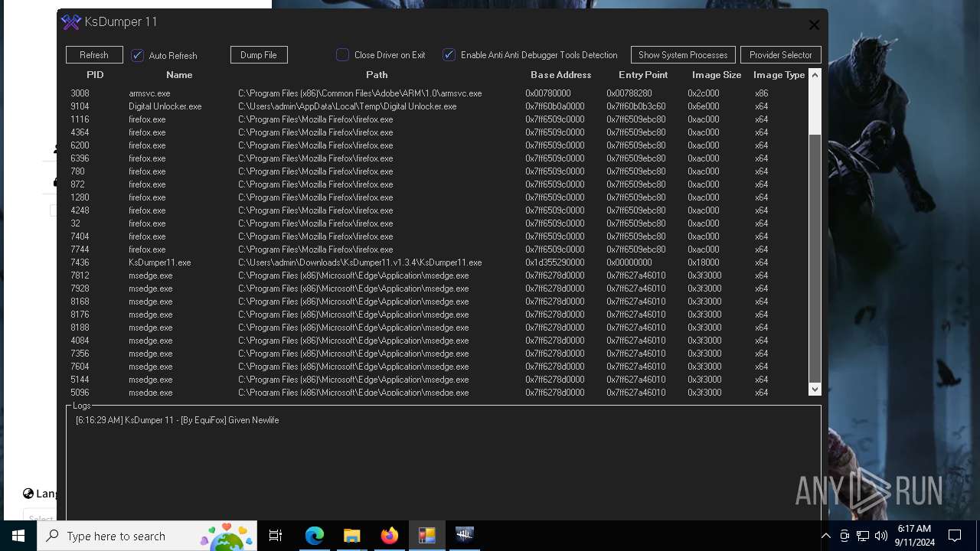Viewport: 980px width, 551px height.
Task: Select msedge.exe with PID 8188
Action: [x=436, y=328]
